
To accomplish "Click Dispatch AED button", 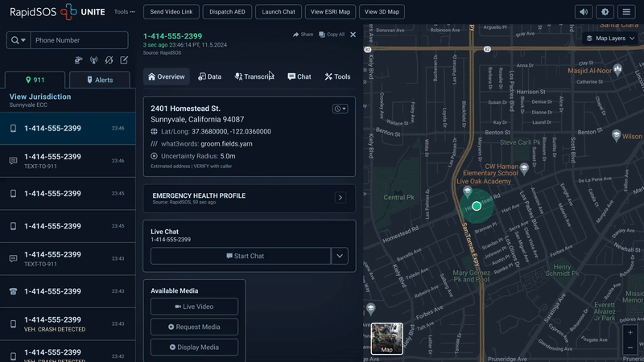I will (227, 12).
